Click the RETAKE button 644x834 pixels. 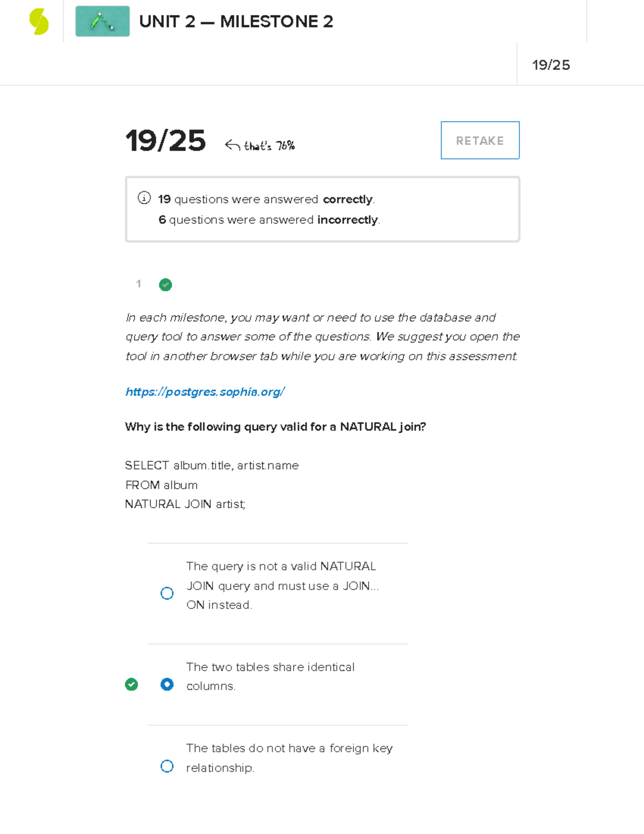tap(480, 140)
